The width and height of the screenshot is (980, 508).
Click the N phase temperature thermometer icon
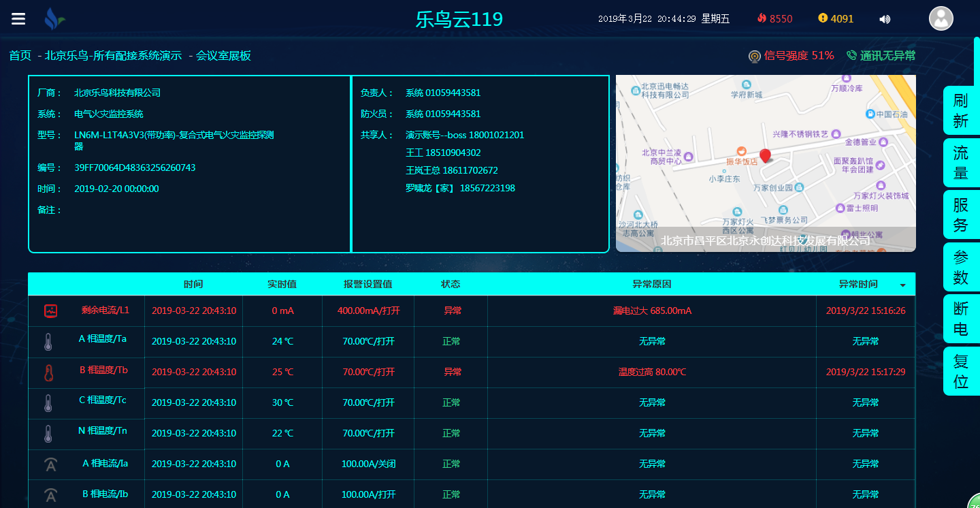[48, 434]
